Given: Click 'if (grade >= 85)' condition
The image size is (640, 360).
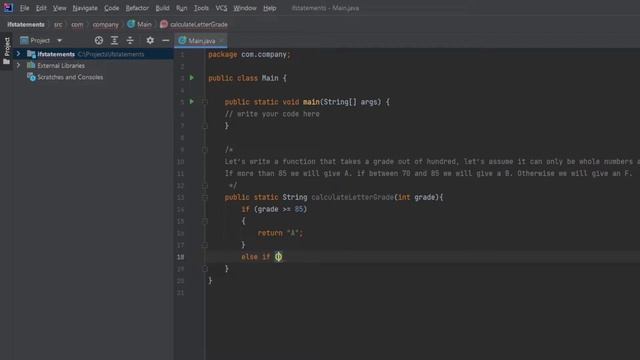Looking at the screenshot, I should pyautogui.click(x=274, y=209).
